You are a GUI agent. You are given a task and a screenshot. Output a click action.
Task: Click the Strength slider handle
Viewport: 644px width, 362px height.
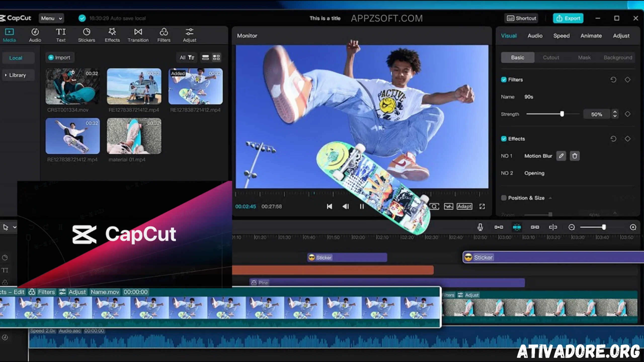(562, 114)
